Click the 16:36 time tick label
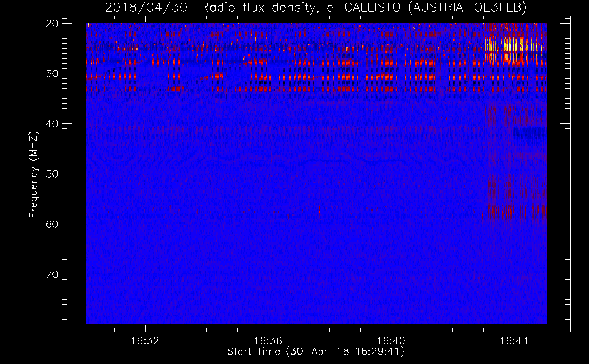Screen dimensions: 589x364 [268, 341]
